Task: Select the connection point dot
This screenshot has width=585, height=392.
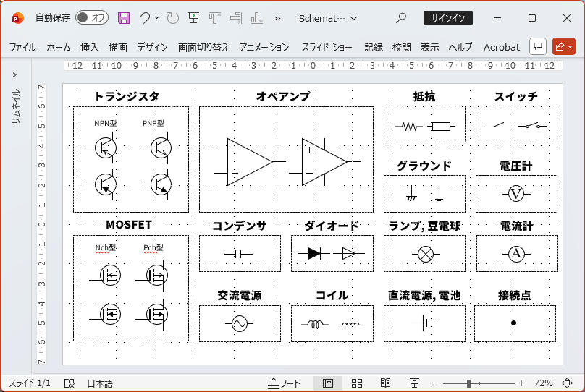Action: [x=514, y=323]
